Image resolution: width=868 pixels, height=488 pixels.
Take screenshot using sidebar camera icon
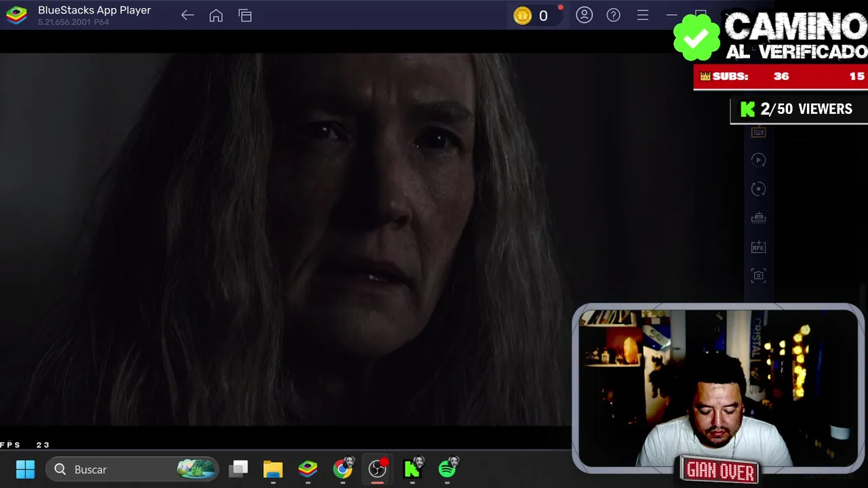tap(758, 275)
